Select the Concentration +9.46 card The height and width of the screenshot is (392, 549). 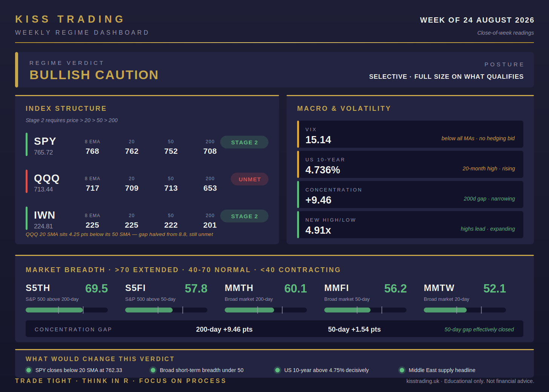click(x=410, y=194)
